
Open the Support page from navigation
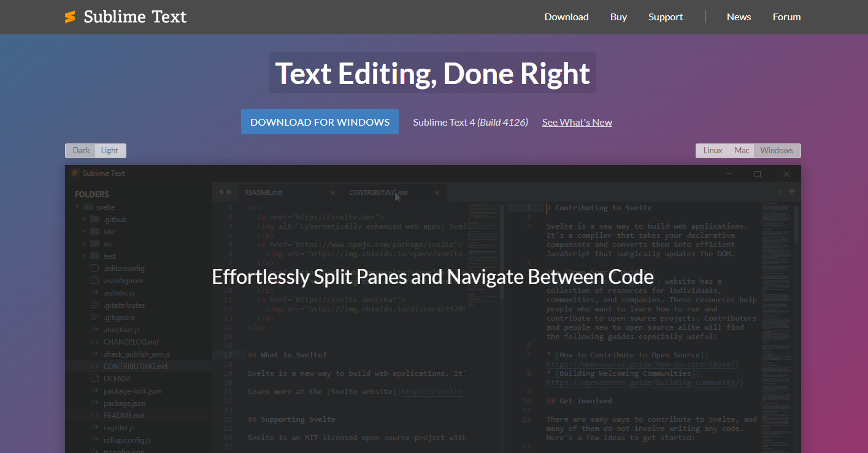point(665,17)
